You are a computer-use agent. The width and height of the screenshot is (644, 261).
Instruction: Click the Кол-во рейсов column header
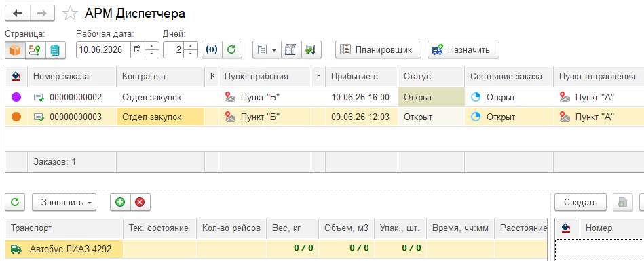click(231, 228)
